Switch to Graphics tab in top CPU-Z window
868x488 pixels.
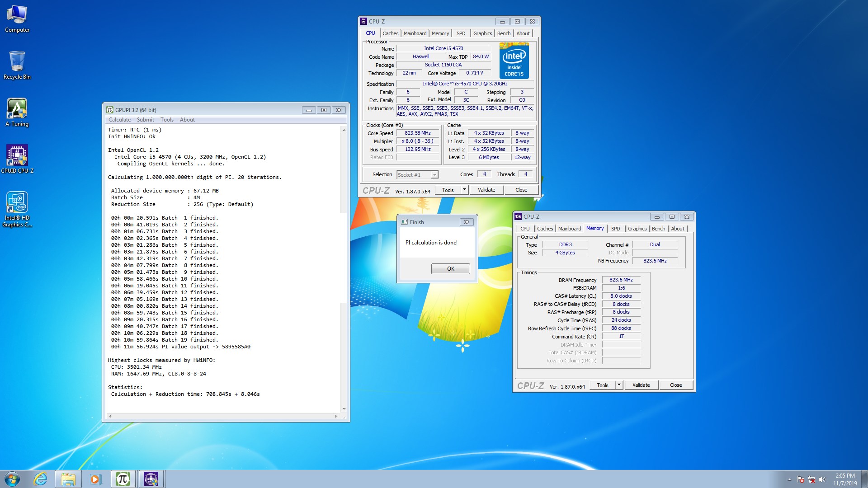click(x=482, y=33)
